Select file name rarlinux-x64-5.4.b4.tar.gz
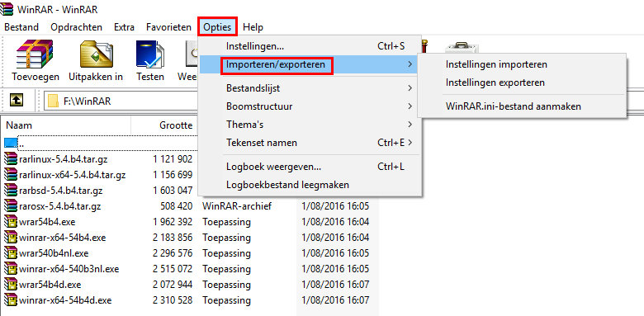The height and width of the screenshot is (316, 644). [73, 175]
